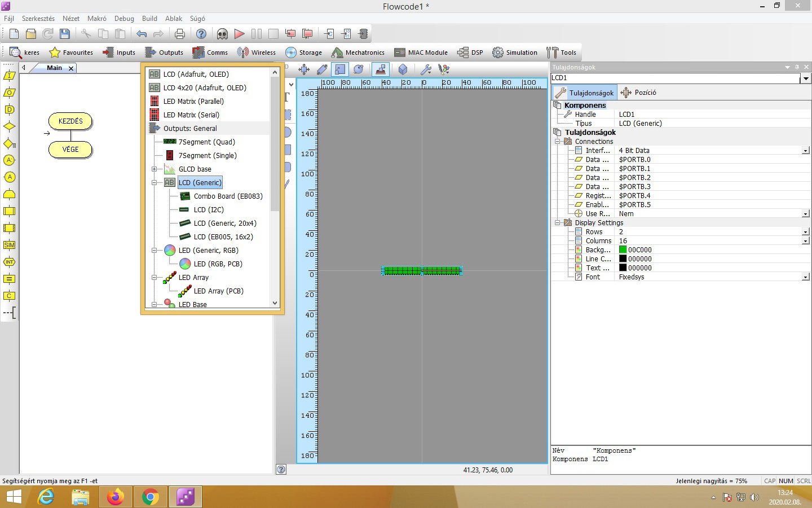Toggle the table-top view mode button
The height and width of the screenshot is (508, 812).
click(x=381, y=69)
